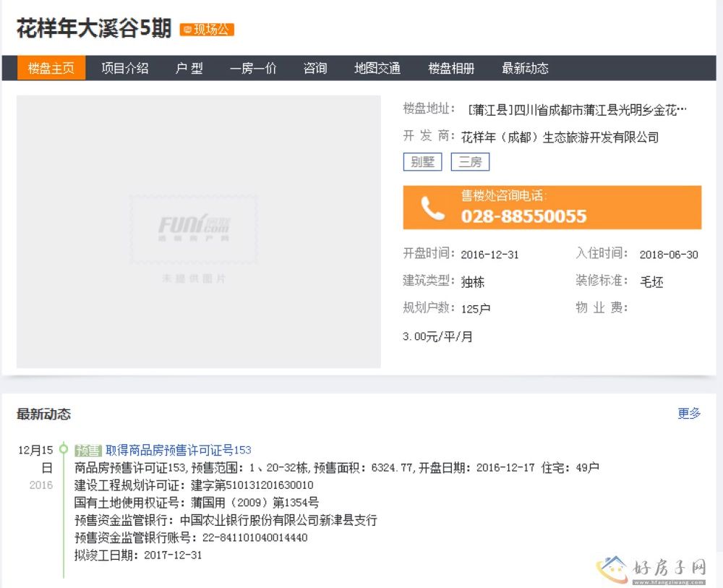Viewport: 723px width, 588px height.
Task: Go to the 户型 tab
Action: pyautogui.click(x=189, y=69)
